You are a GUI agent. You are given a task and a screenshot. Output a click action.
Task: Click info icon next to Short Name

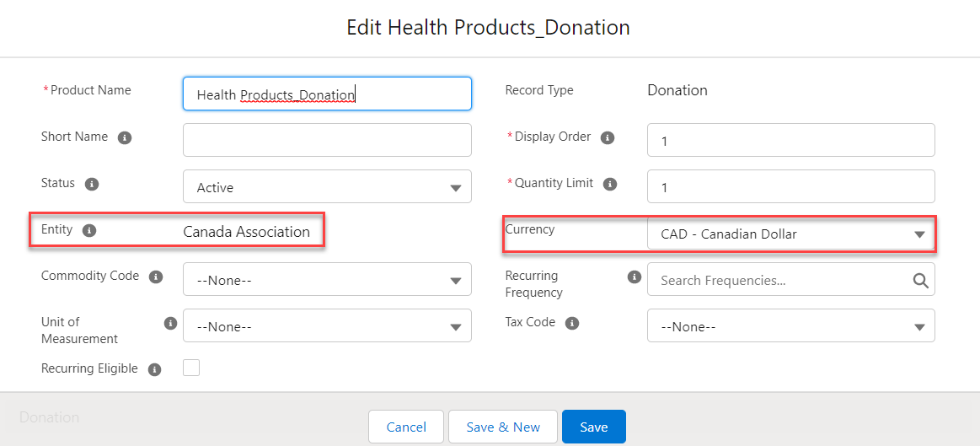[125, 137]
